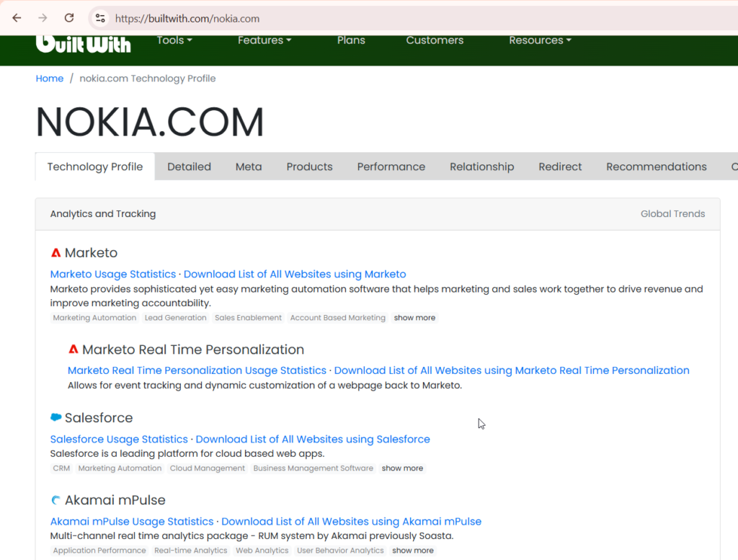Click the browser back arrow
The image size is (738, 560).
(17, 18)
